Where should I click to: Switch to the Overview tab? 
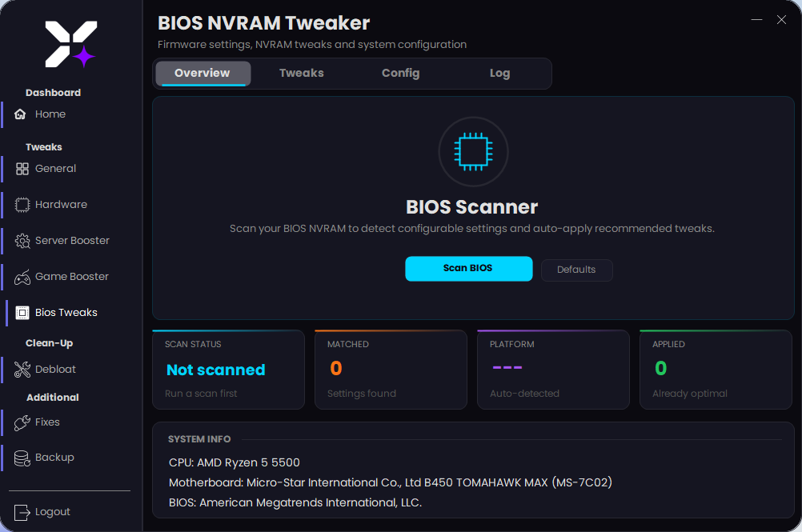tap(203, 73)
